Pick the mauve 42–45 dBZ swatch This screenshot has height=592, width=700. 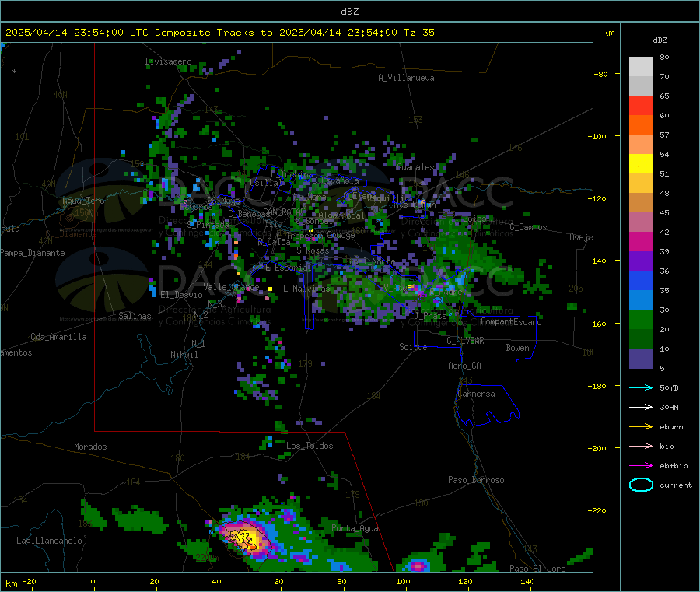pos(641,222)
